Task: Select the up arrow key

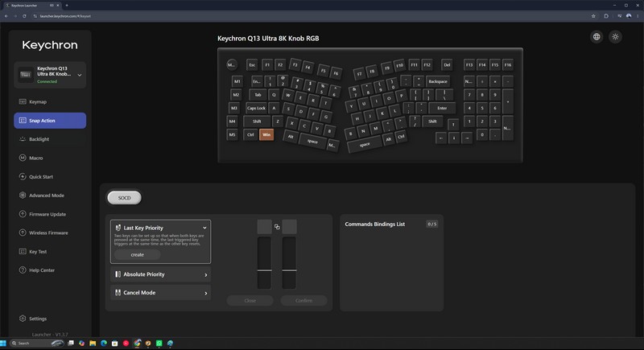Action: [x=453, y=125]
